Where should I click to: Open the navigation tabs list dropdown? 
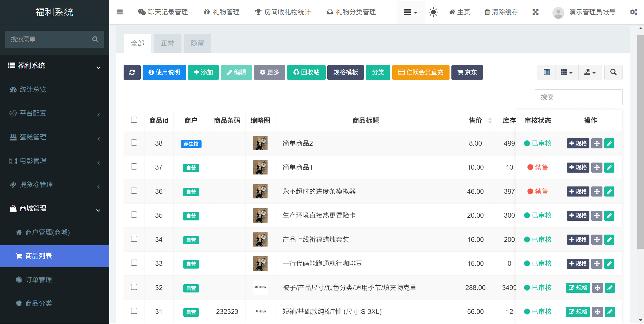click(411, 12)
